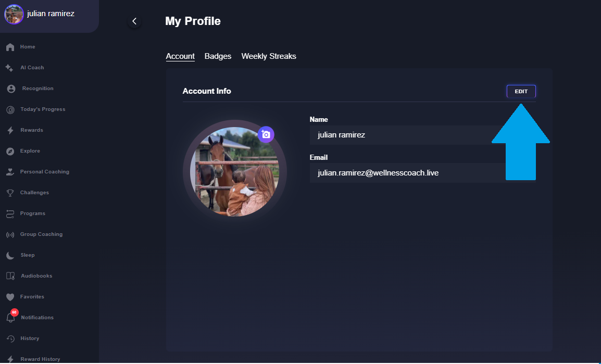Open Personal Coaching menu entry
The image size is (601, 364).
click(44, 172)
